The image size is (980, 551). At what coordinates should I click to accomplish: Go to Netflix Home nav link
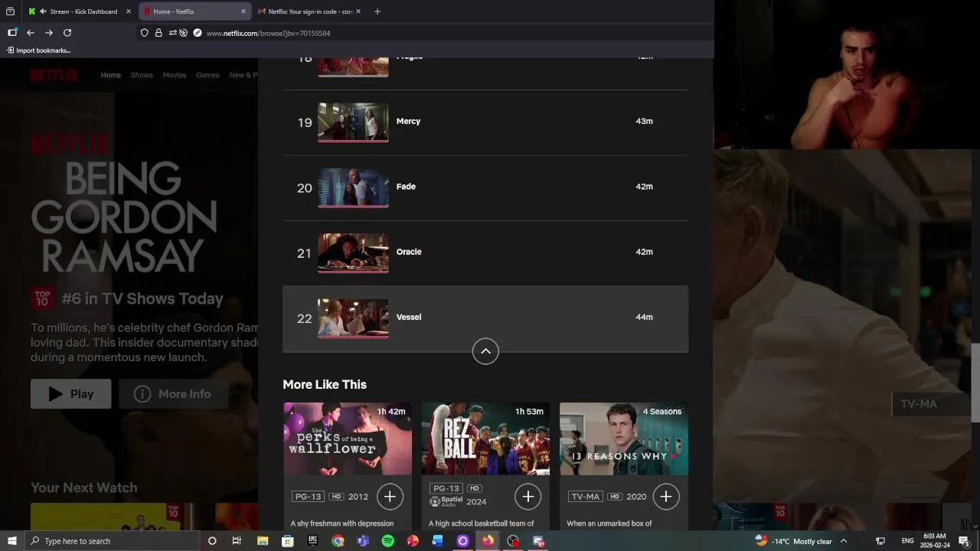coord(111,75)
